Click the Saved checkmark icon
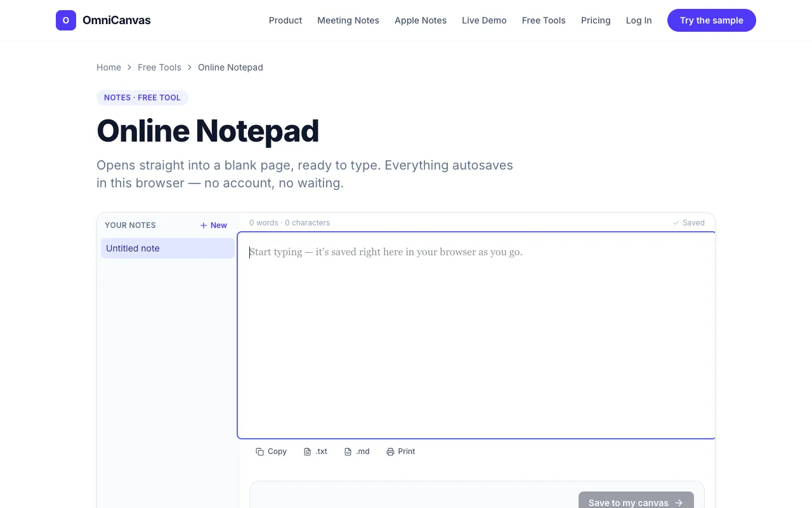 tap(676, 223)
